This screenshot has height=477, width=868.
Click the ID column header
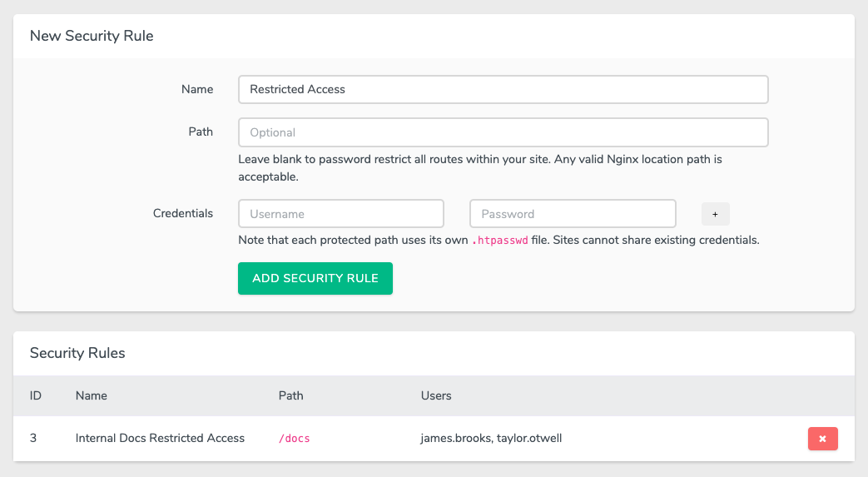[36, 395]
